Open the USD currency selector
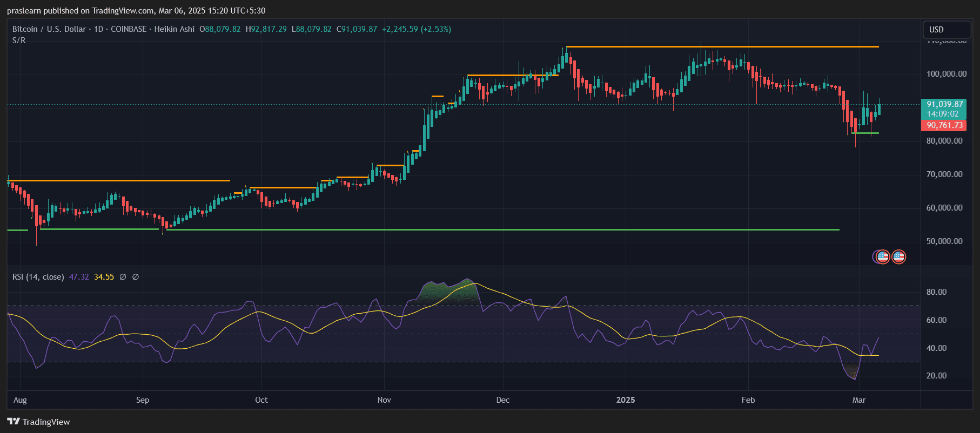This screenshot has height=433, width=980. 947,30
